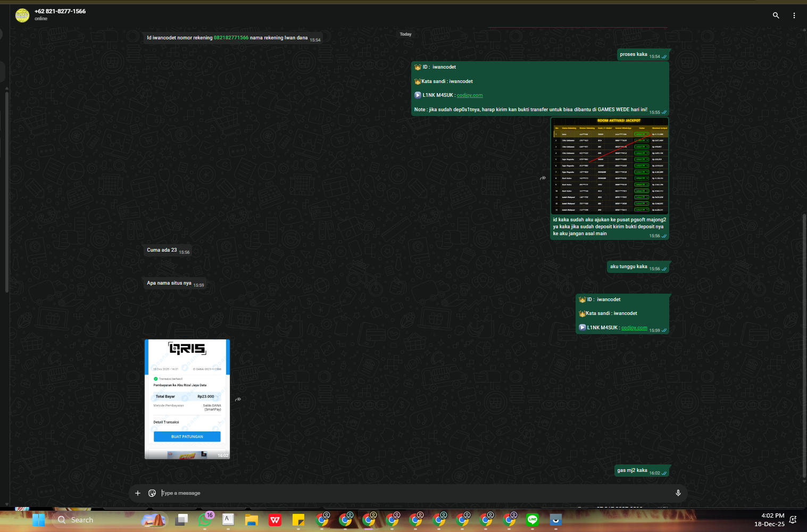Image resolution: width=807 pixels, height=532 pixels.
Task: Click the 'online' status text
Action: click(41, 19)
